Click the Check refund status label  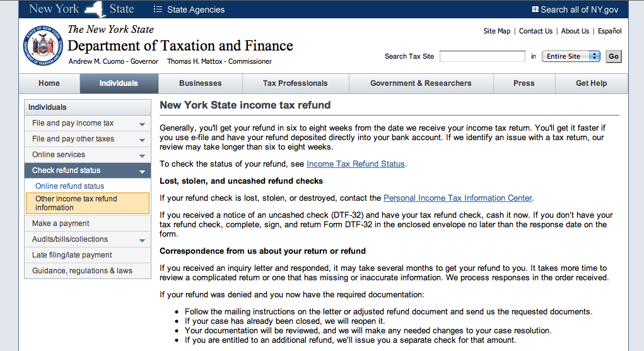coord(66,170)
